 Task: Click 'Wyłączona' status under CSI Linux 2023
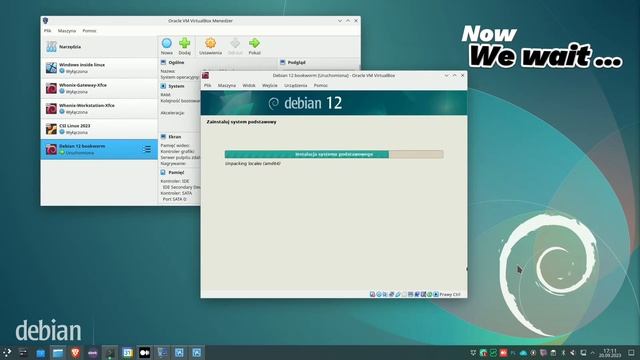point(77,132)
